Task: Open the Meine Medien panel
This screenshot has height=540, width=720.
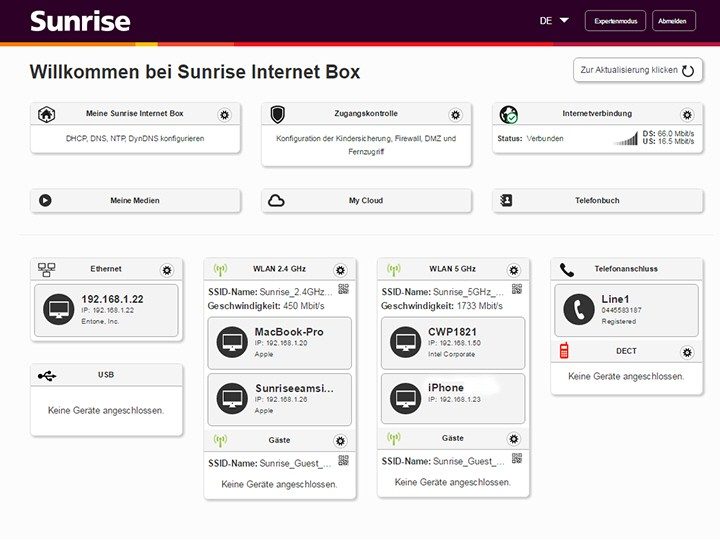Action: (x=135, y=201)
